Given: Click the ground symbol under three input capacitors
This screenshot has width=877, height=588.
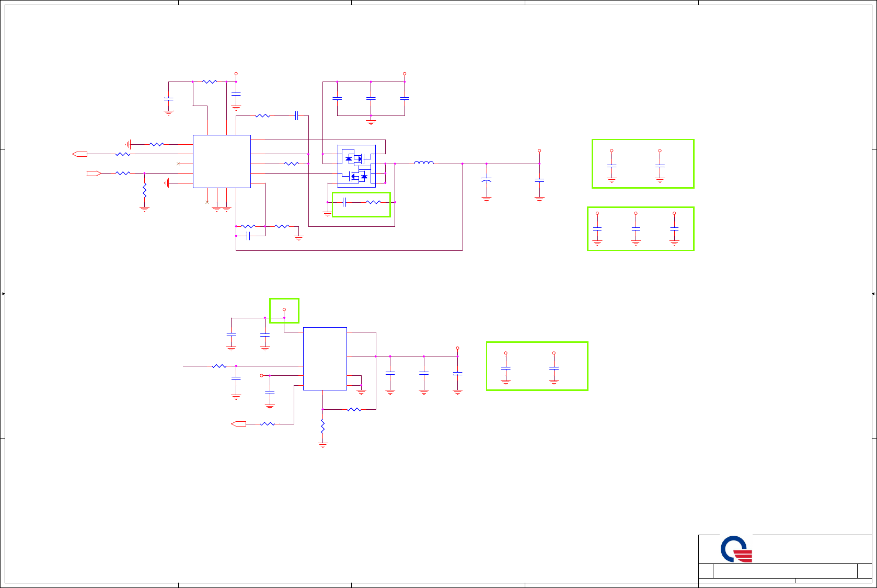Looking at the screenshot, I should [371, 122].
